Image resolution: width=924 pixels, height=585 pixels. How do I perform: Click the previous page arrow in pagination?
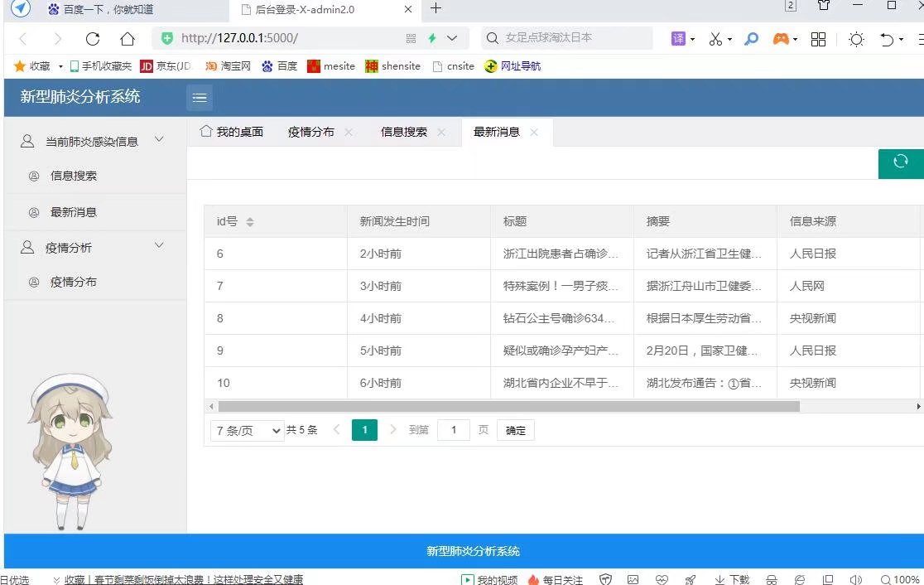tap(336, 429)
